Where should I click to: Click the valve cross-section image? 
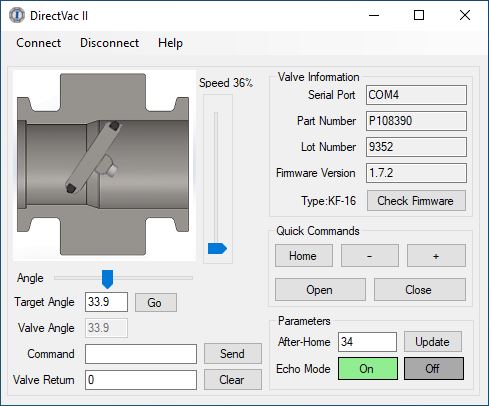[x=104, y=165]
